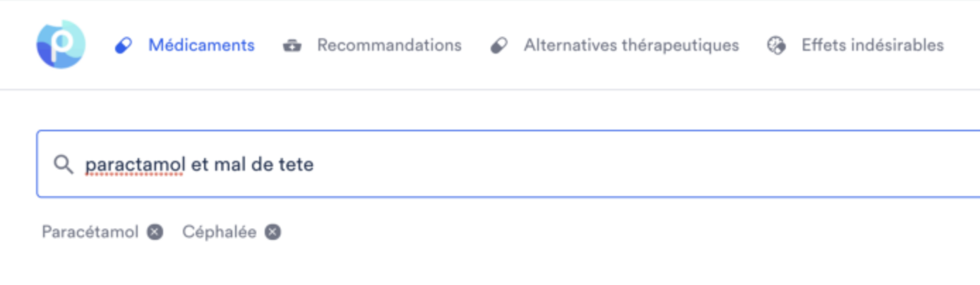Switch to the Recommandations tab

pos(389,45)
